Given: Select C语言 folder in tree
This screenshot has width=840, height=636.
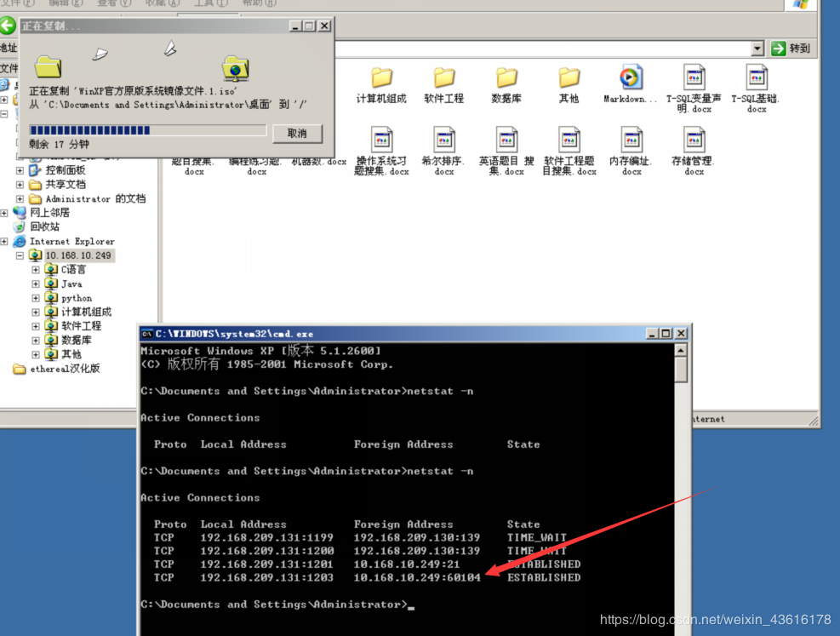Looking at the screenshot, I should tap(73, 270).
